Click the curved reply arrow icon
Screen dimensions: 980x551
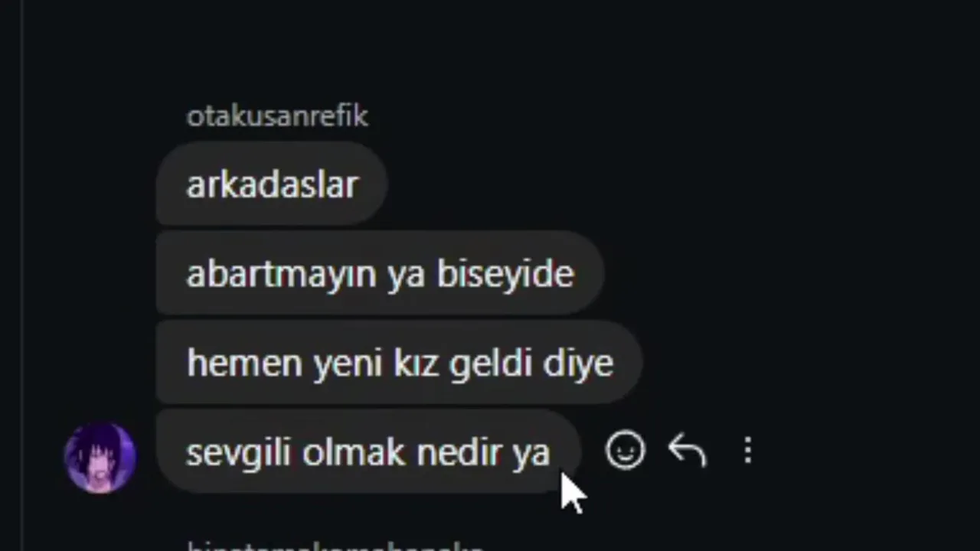point(687,450)
